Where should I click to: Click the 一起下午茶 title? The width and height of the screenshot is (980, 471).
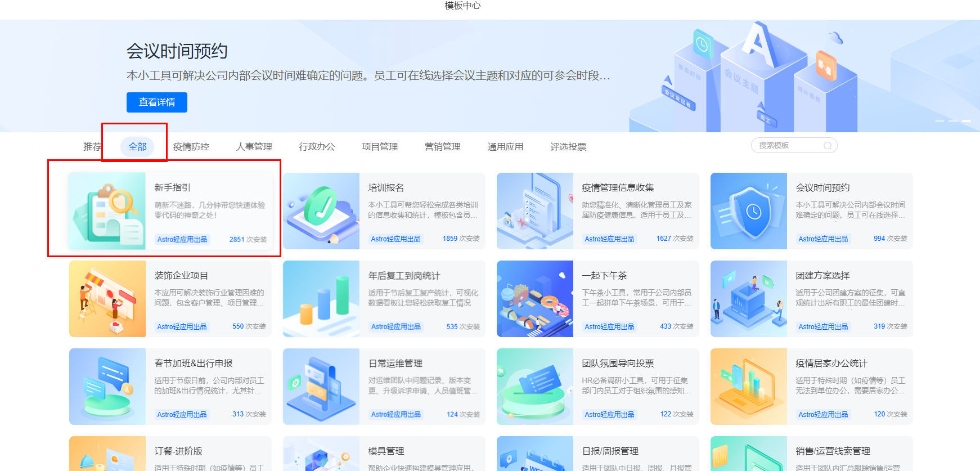(x=605, y=276)
